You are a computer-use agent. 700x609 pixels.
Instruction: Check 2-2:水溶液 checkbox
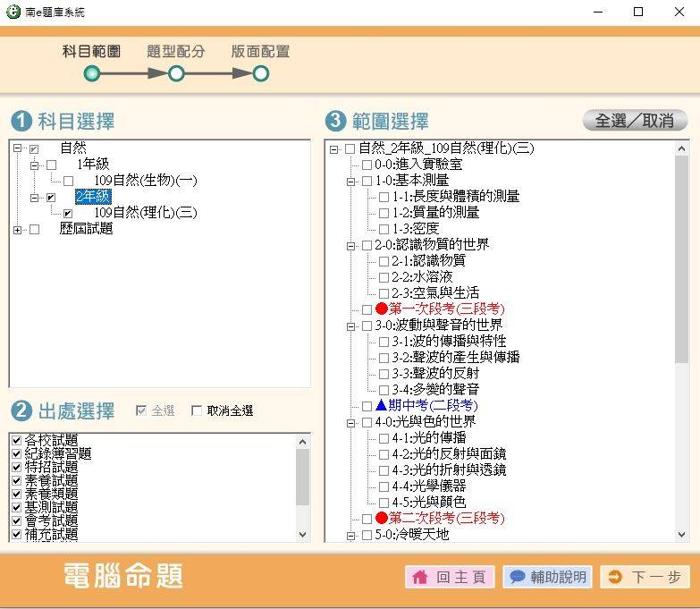[384, 277]
